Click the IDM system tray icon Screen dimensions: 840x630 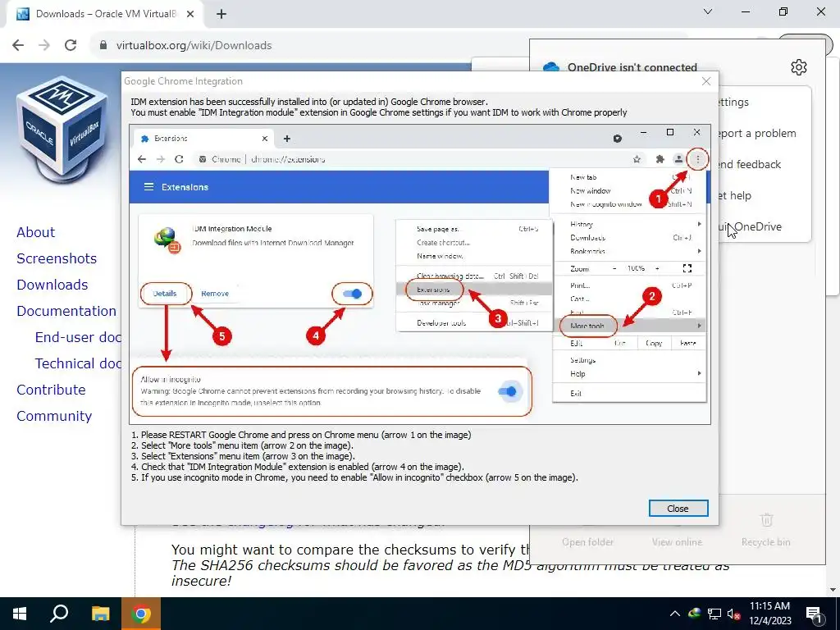pyautogui.click(x=695, y=614)
